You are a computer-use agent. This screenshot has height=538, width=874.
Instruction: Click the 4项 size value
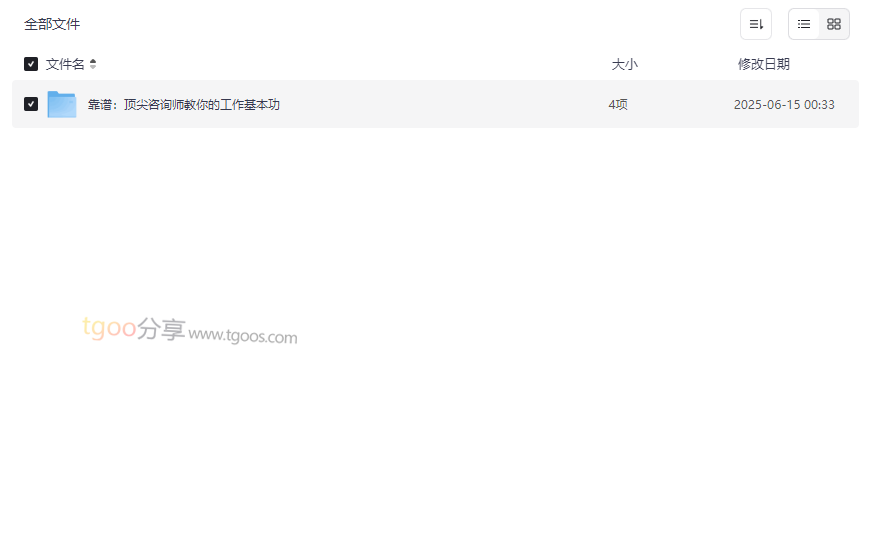pyautogui.click(x=618, y=105)
